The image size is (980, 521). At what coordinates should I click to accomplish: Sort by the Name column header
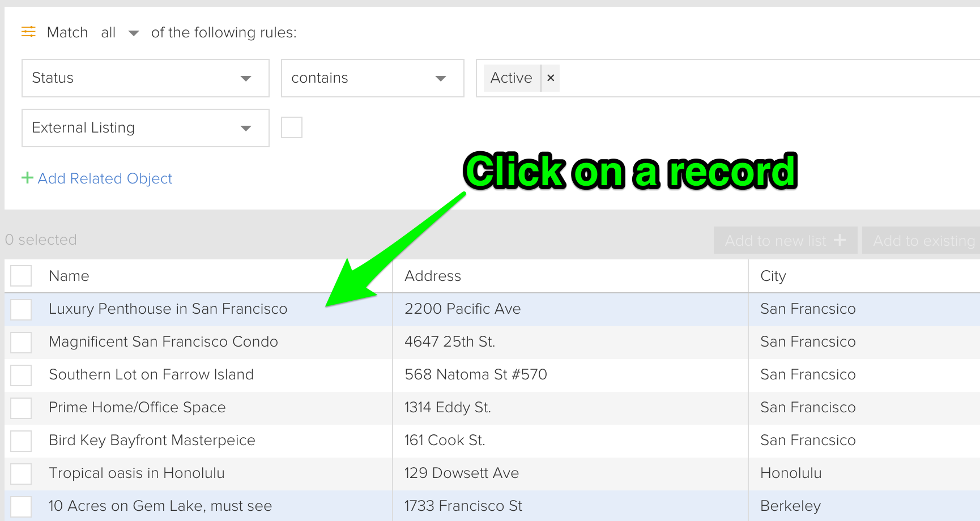pyautogui.click(x=69, y=276)
